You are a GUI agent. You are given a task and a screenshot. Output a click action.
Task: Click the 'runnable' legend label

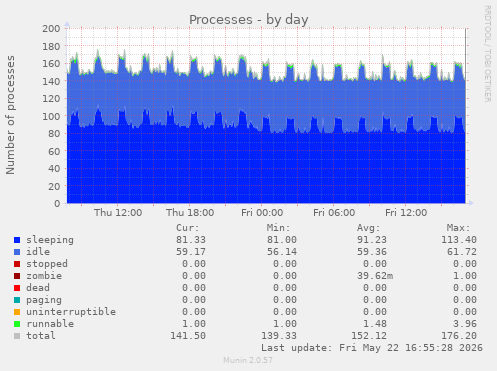pos(50,324)
